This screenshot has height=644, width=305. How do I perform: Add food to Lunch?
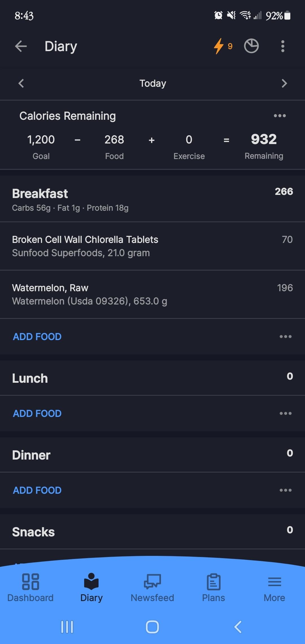(37, 414)
